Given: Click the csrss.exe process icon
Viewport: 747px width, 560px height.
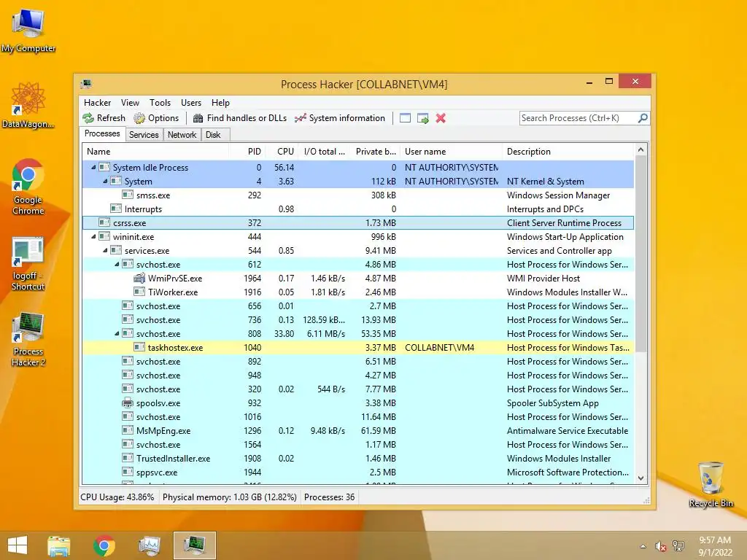Looking at the screenshot, I should click(x=104, y=222).
